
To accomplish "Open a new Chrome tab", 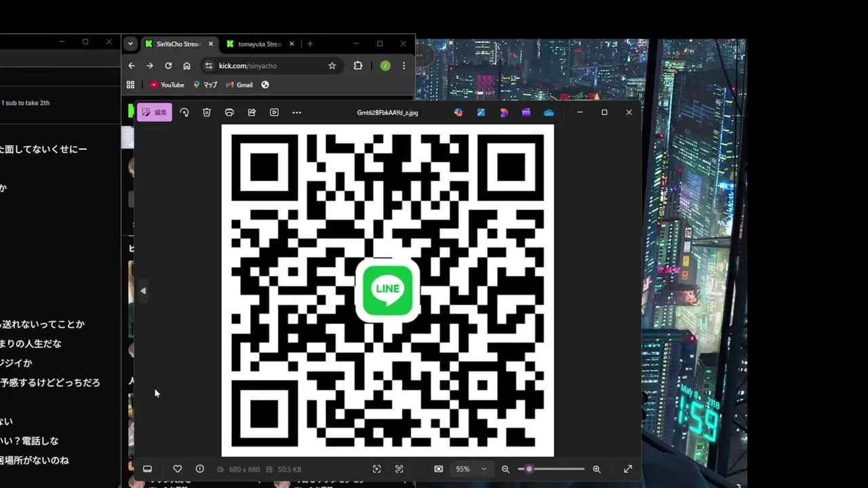I will [x=310, y=44].
